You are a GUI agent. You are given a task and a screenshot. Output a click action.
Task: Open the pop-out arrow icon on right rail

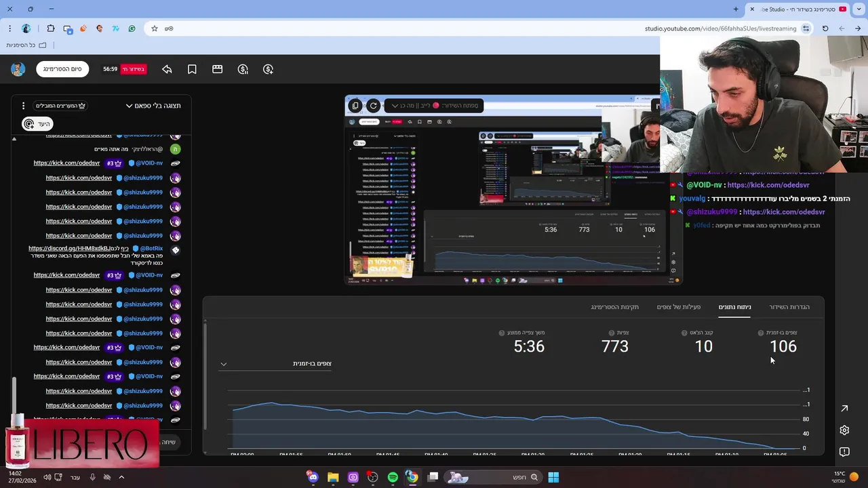(x=844, y=408)
